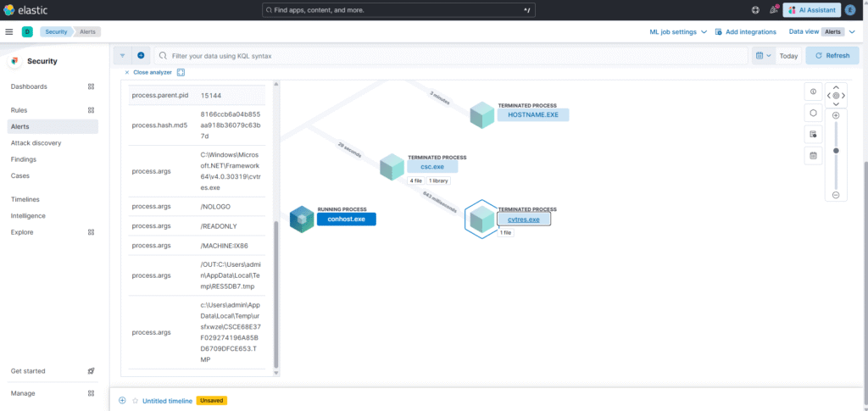Click the graph zoom slider track
Image resolution: width=868 pixels, height=411 pixels.
tap(836, 169)
